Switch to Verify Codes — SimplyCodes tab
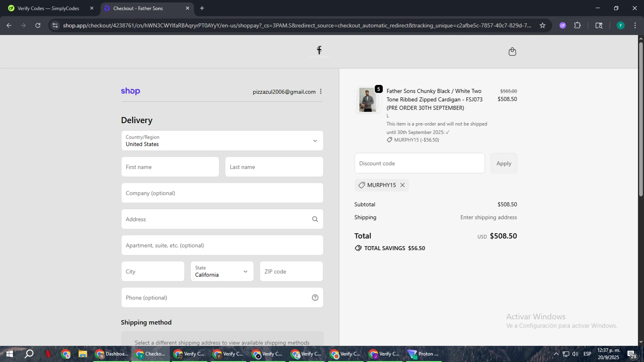The height and width of the screenshot is (362, 644). 49,8
